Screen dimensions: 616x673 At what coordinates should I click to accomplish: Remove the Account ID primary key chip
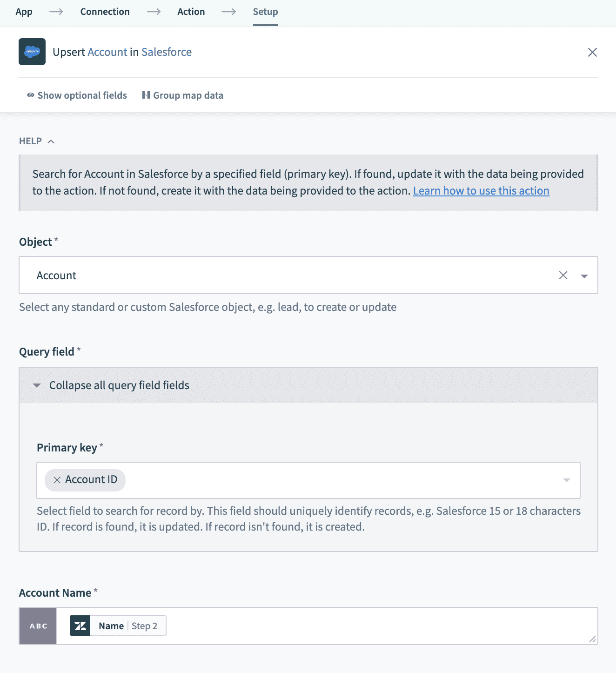point(57,480)
